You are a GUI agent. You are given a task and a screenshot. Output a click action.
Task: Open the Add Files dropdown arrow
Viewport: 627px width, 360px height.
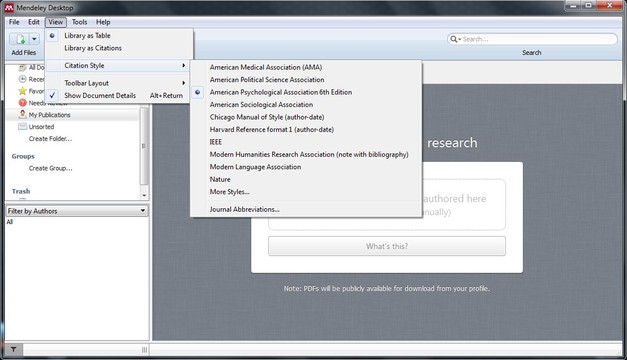point(34,39)
